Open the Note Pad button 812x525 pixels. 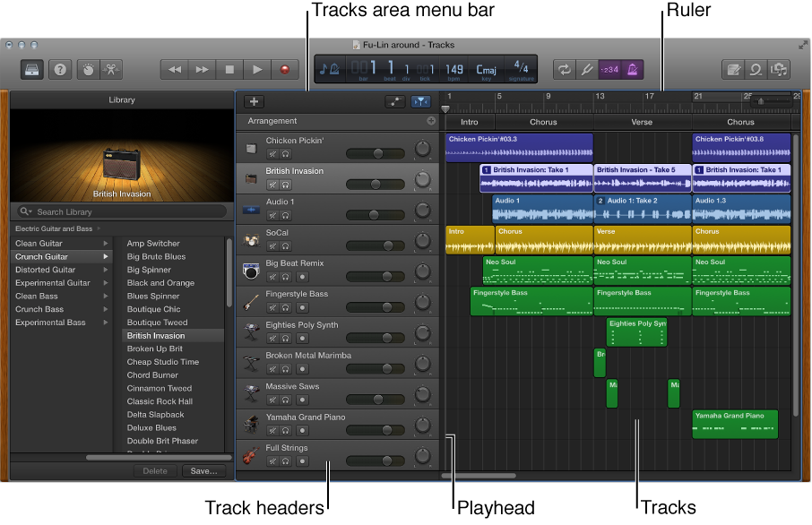734,69
